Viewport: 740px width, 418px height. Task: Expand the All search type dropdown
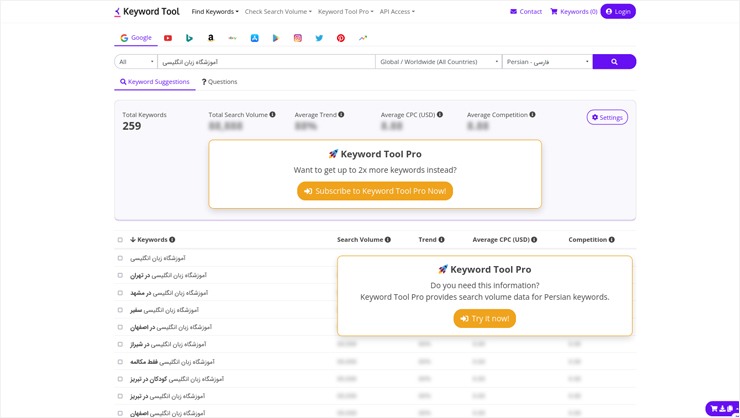coord(136,62)
